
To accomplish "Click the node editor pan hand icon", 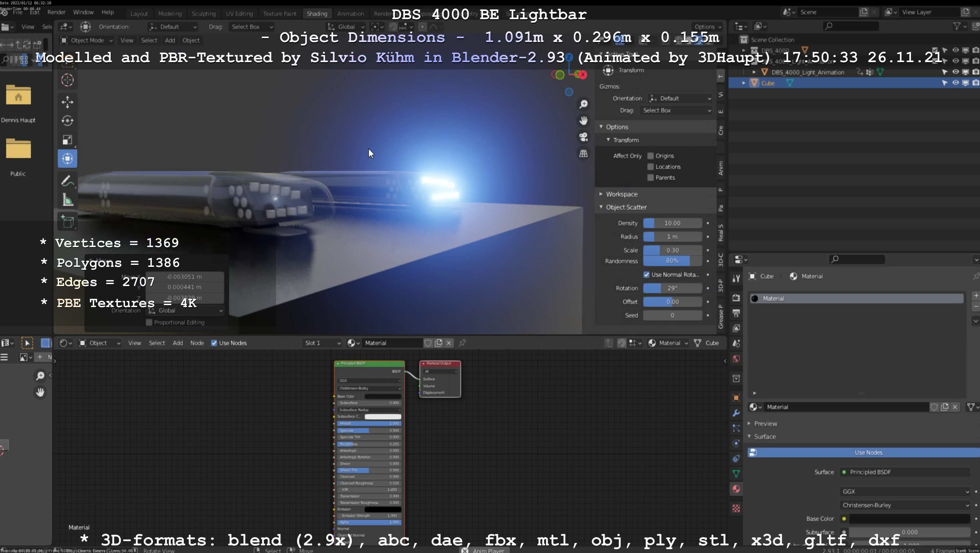I will point(40,392).
